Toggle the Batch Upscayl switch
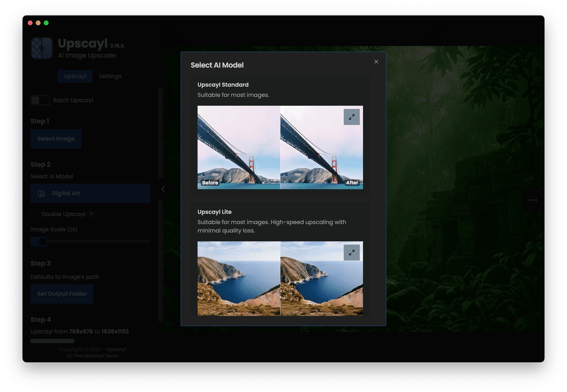The height and width of the screenshot is (392, 567). click(40, 100)
